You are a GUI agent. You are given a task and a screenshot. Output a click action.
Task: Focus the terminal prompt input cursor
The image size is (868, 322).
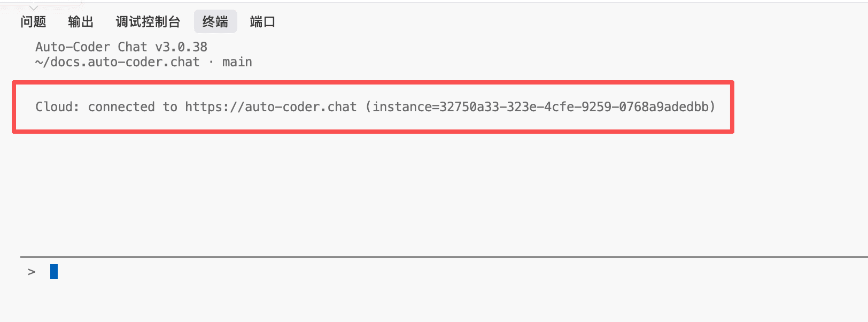pyautogui.click(x=54, y=272)
